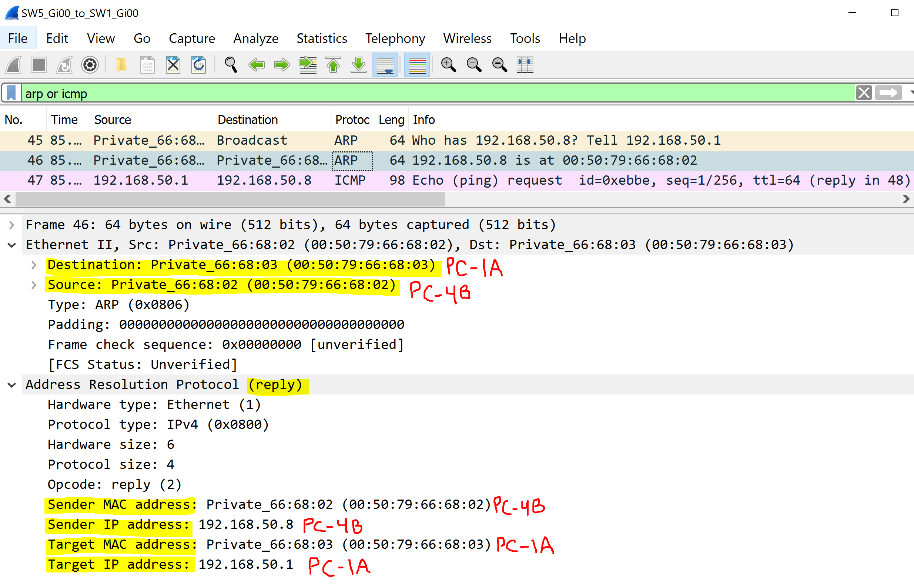Image resolution: width=914 pixels, height=588 pixels.
Task: Open the Go menu
Action: tap(142, 38)
